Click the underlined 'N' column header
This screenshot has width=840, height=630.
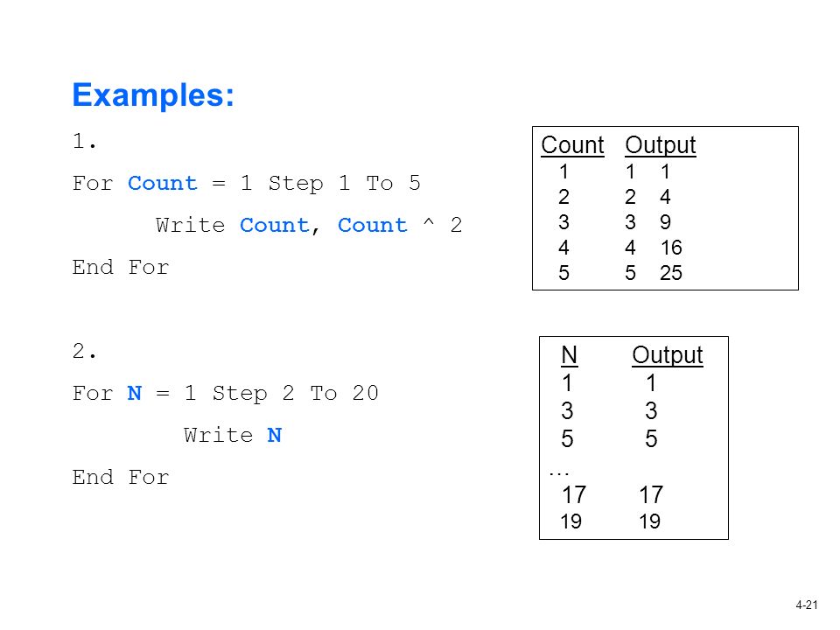point(569,354)
